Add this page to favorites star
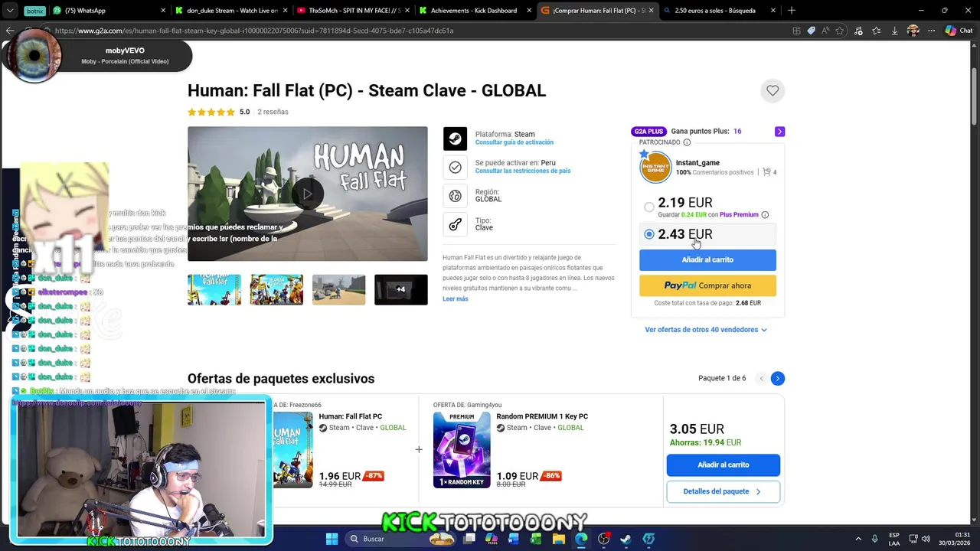980x551 pixels. tap(840, 31)
